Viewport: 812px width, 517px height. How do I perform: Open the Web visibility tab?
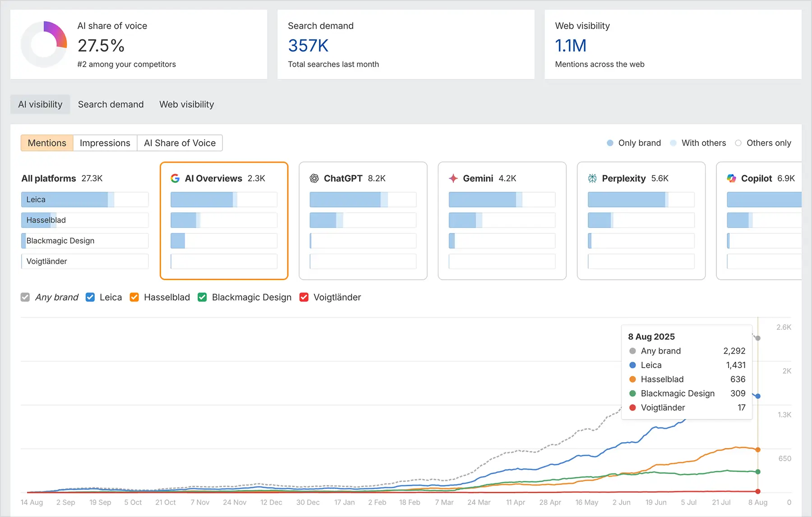[186, 104]
